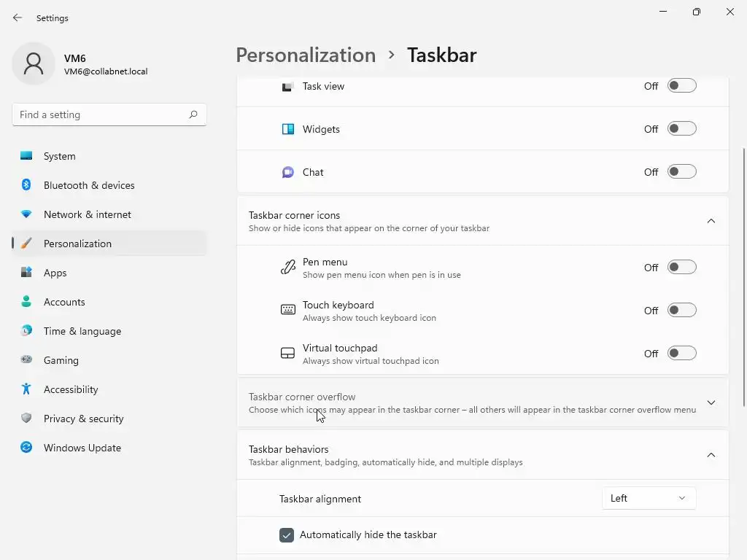
Task: Click the Gaming controller icon
Action: coord(26,360)
